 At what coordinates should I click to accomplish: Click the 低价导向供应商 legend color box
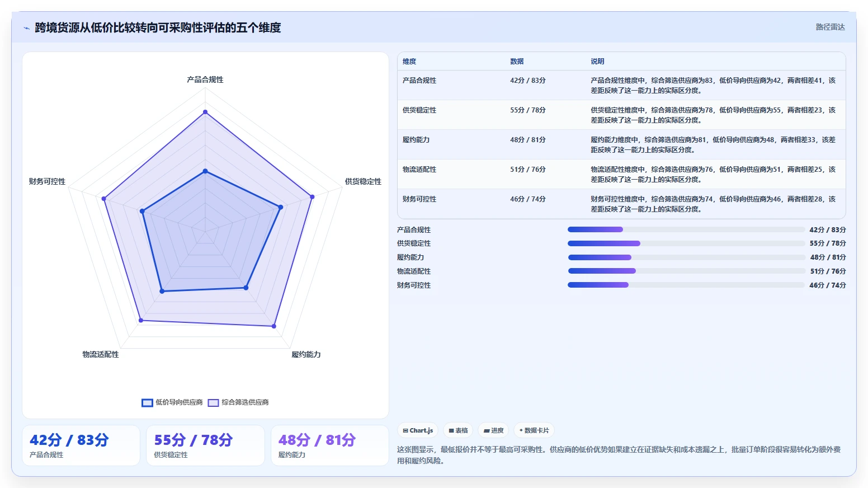coord(147,402)
